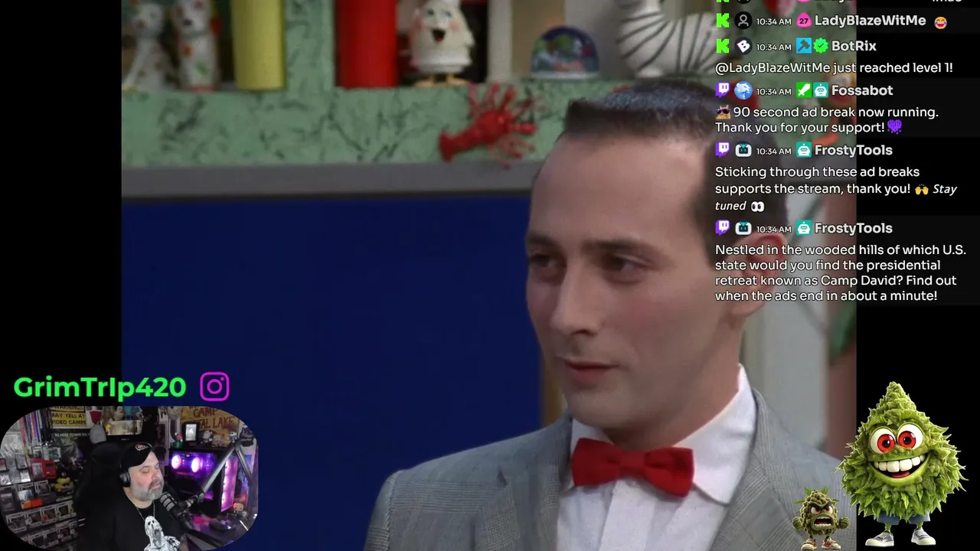Click the '90 second ad break now running' message
980x551 pixels.
[827, 119]
